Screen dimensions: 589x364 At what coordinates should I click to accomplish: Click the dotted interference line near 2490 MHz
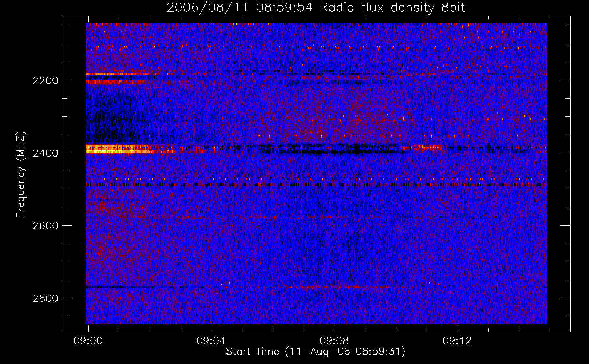coord(316,185)
